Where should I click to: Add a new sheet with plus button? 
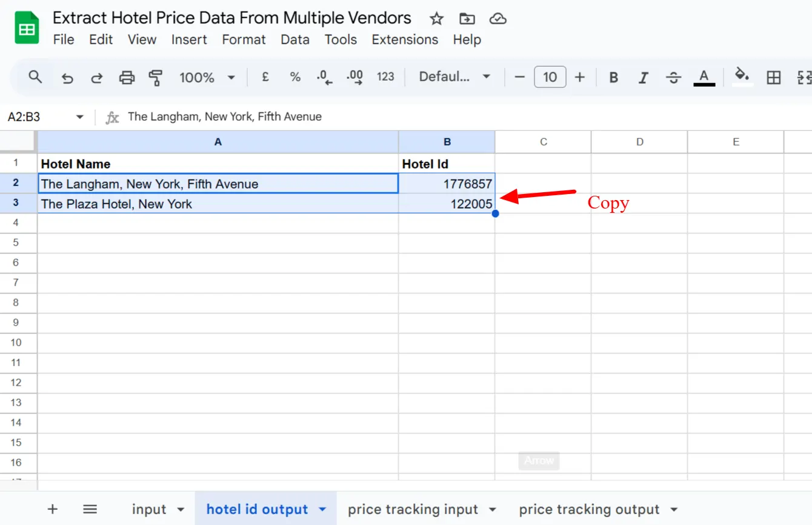tap(53, 509)
